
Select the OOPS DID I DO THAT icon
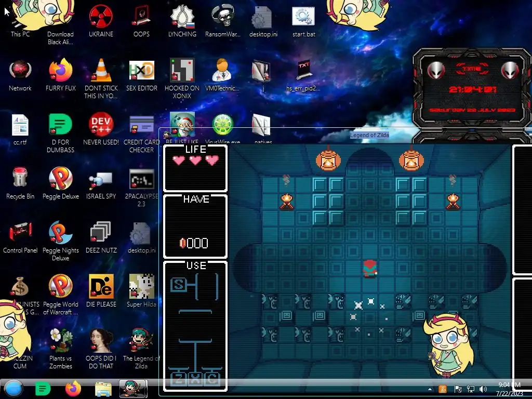(x=101, y=349)
